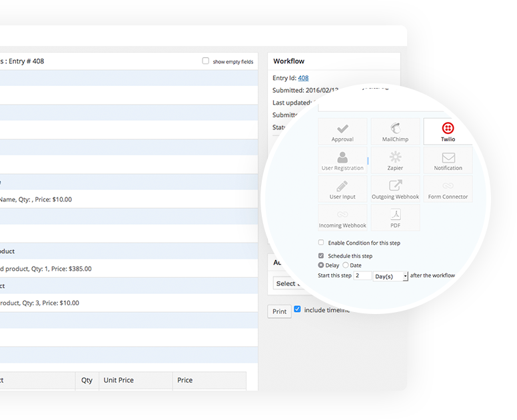Open the Select action dropdown

(x=287, y=283)
